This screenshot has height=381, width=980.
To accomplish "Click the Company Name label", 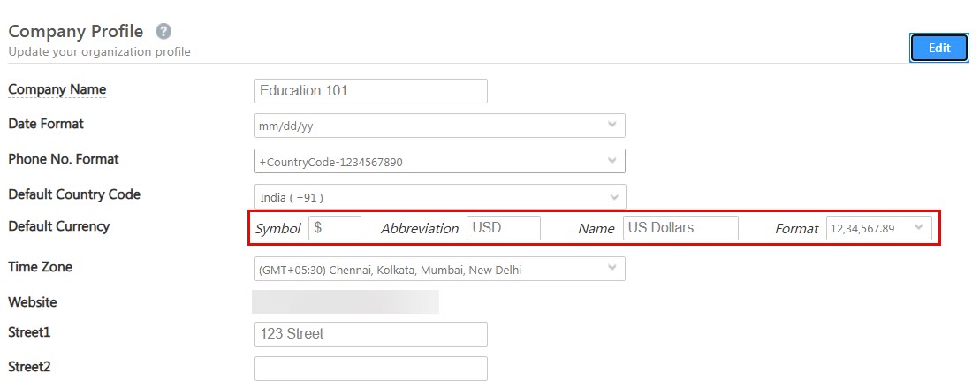I will tap(57, 89).
